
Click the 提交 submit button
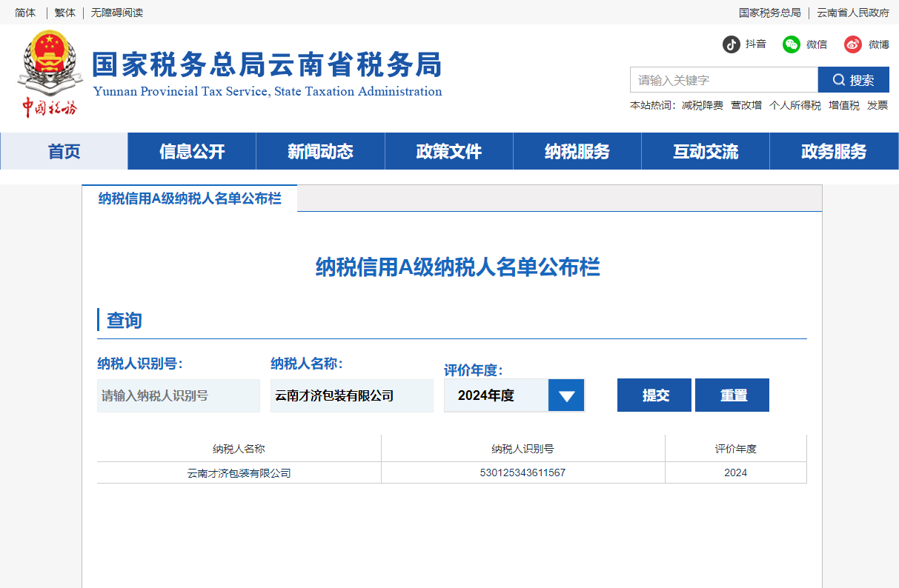click(x=654, y=395)
